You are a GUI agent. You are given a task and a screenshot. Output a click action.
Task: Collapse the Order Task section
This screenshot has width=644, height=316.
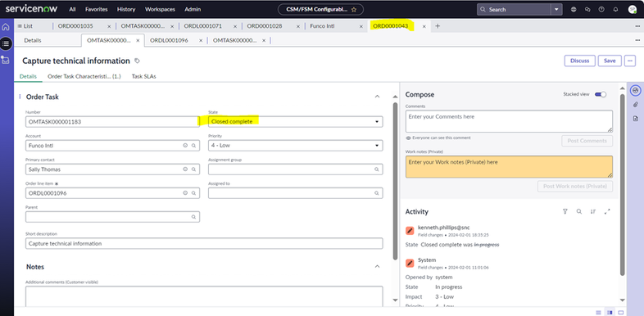pyautogui.click(x=377, y=97)
